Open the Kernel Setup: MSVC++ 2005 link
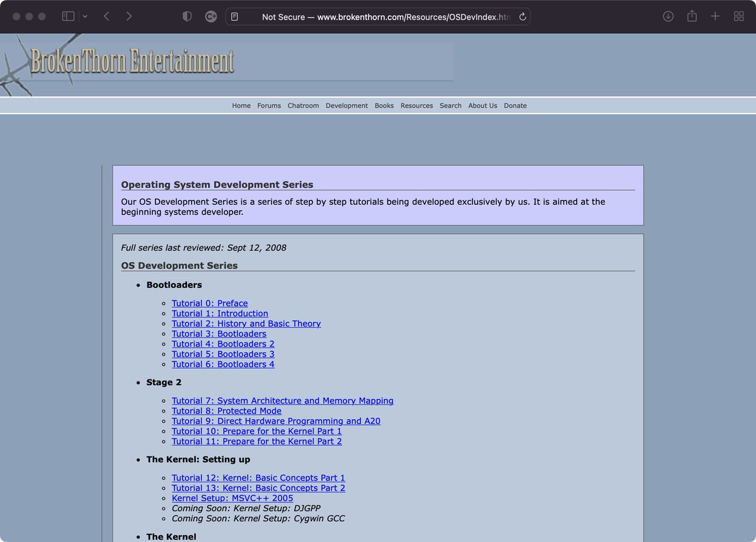Image resolution: width=756 pixels, height=542 pixels. [232, 498]
